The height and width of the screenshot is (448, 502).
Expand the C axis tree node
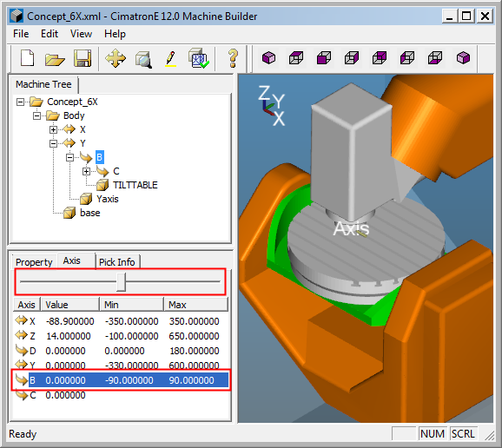tap(86, 172)
